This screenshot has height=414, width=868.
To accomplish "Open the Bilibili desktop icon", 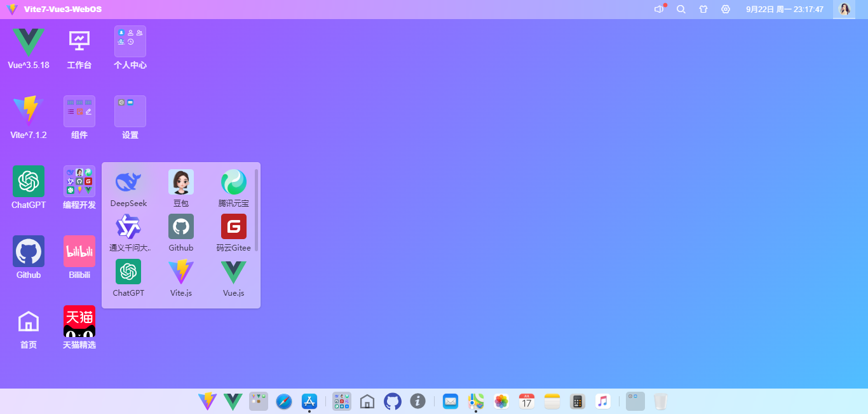I will tap(79, 258).
